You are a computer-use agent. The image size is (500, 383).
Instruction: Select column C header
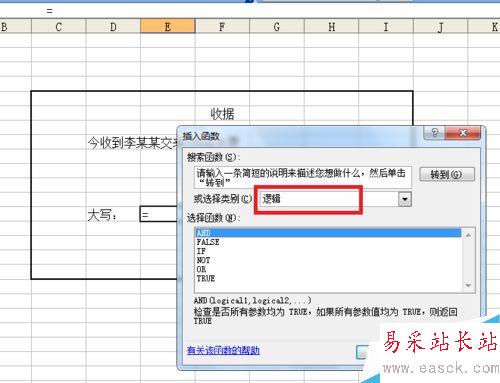(59, 26)
